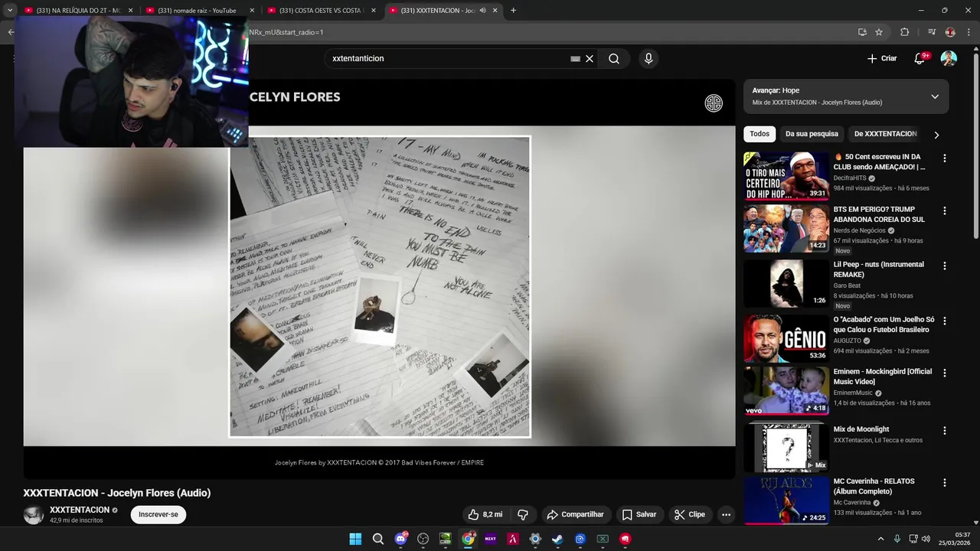Open options menu for the Neymar GÊNIO video
The image size is (980, 551).
click(x=944, y=321)
